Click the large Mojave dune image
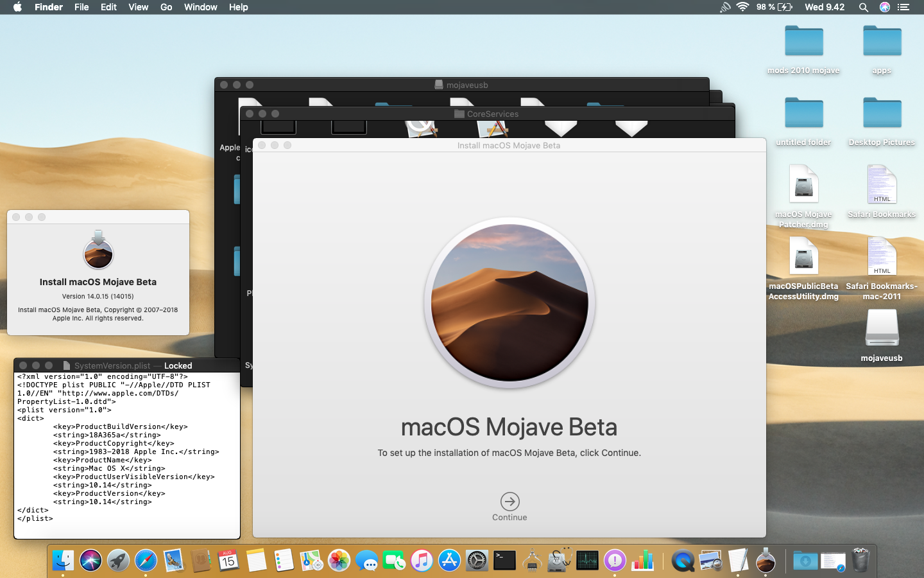The width and height of the screenshot is (924, 578). [509, 302]
